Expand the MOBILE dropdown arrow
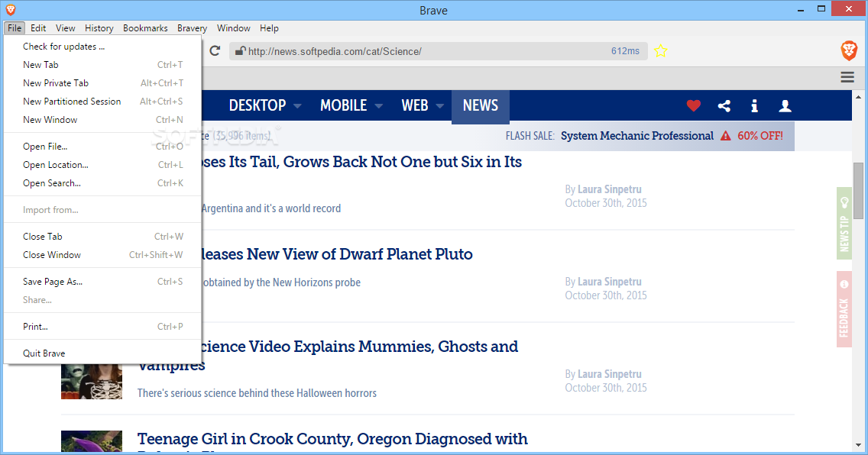 coord(379,105)
